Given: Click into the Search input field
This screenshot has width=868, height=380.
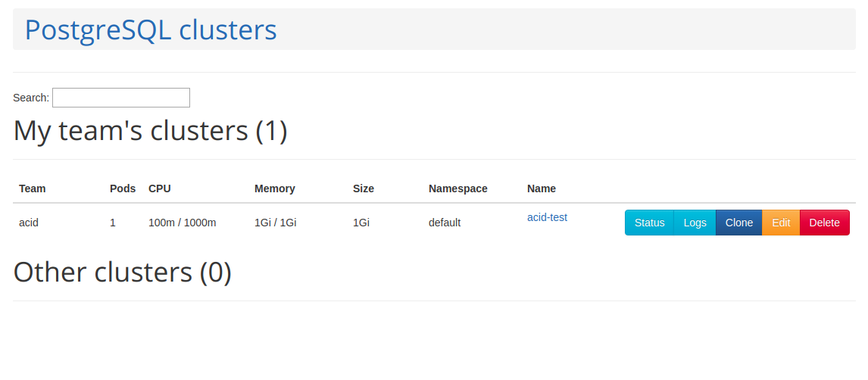Looking at the screenshot, I should (x=121, y=98).
